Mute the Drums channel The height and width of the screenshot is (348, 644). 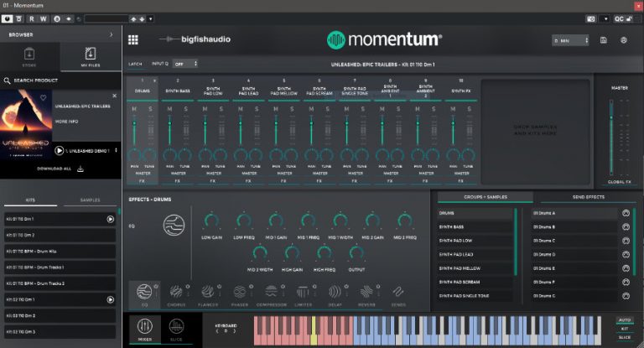tap(133, 109)
